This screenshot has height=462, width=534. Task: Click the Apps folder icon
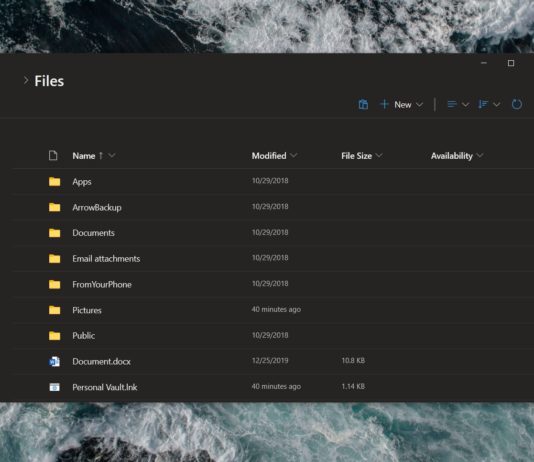point(54,181)
